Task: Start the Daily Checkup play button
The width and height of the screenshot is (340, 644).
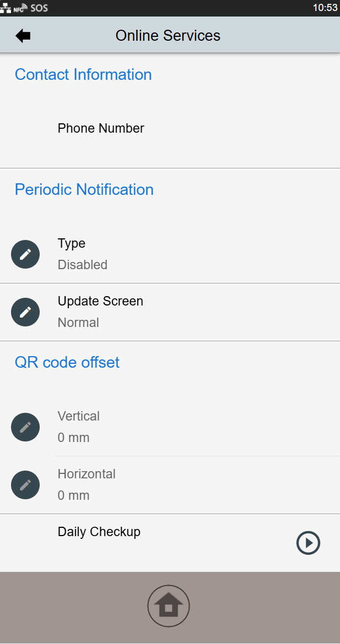Action: click(x=308, y=543)
